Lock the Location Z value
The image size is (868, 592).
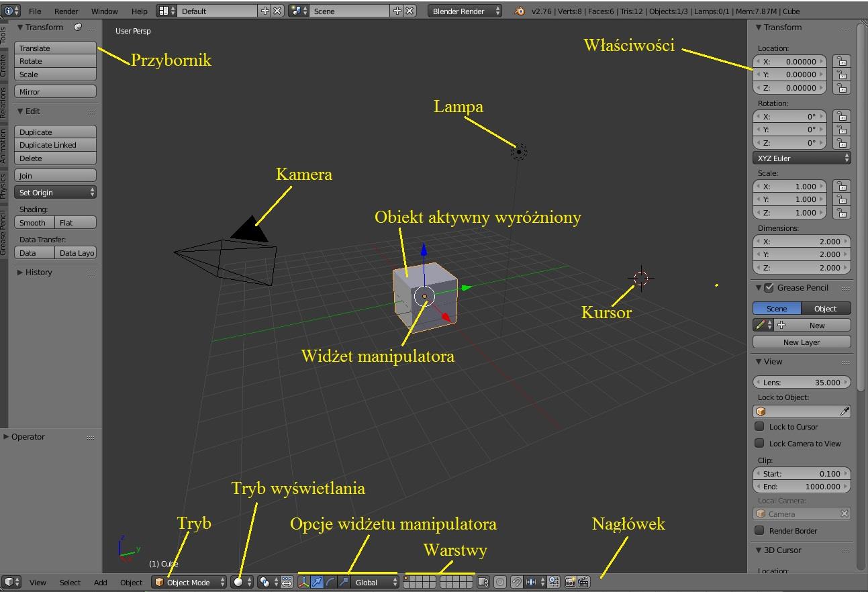pos(841,87)
